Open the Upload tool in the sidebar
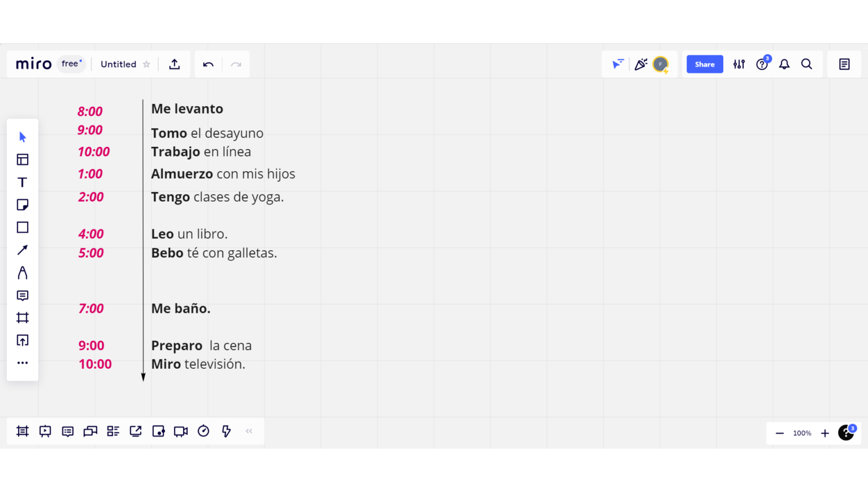 [x=23, y=340]
